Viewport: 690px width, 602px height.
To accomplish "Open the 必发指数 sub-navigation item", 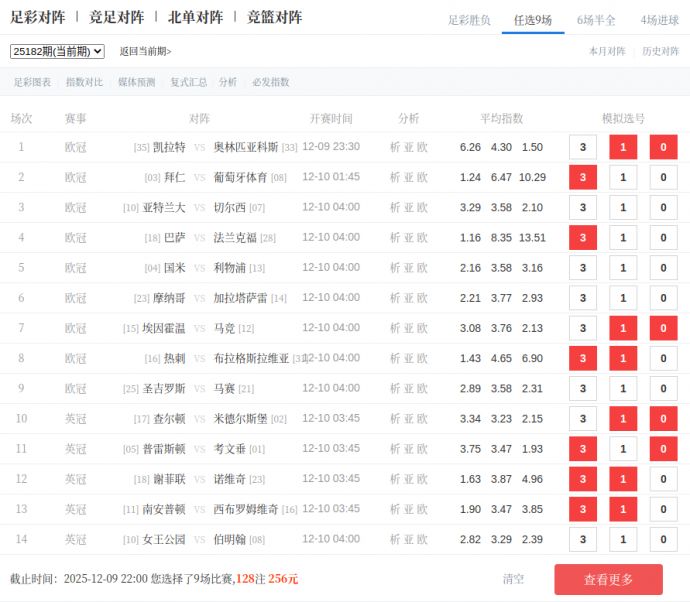I will coord(271,82).
